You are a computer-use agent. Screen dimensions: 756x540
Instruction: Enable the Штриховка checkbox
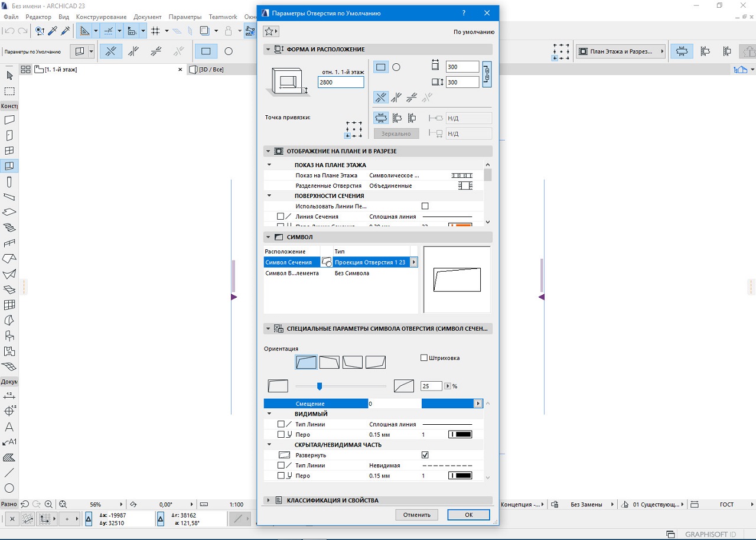[424, 358]
